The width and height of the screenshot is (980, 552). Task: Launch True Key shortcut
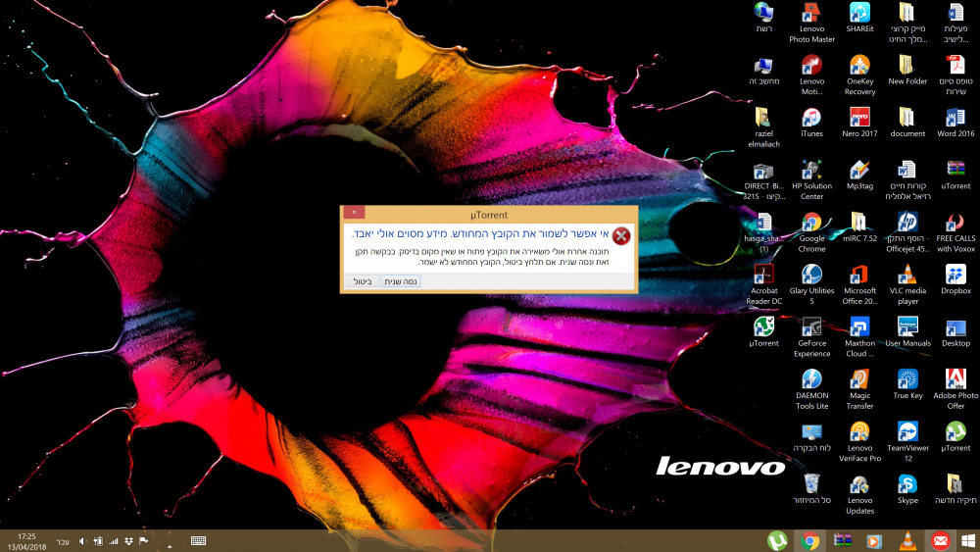[907, 384]
